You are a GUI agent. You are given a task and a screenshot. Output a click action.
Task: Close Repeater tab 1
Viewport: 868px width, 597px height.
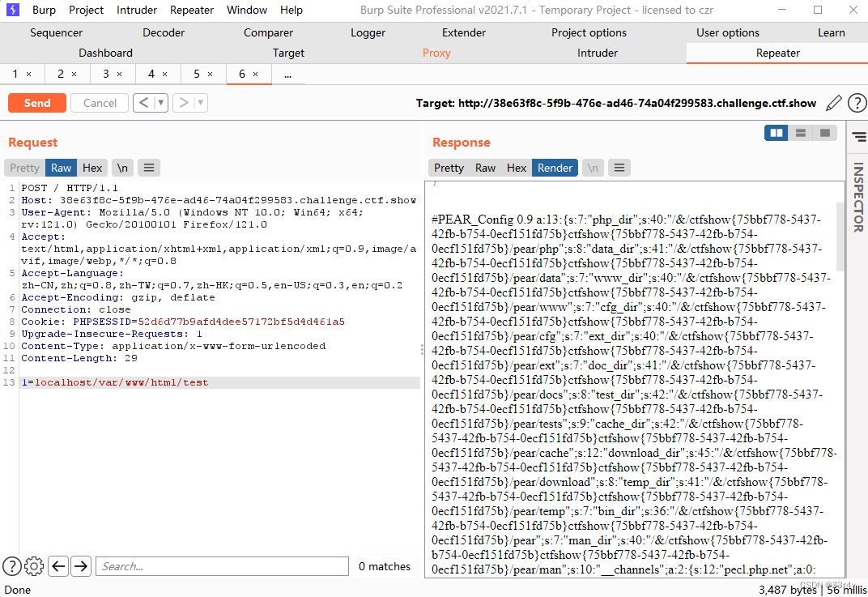[29, 75]
